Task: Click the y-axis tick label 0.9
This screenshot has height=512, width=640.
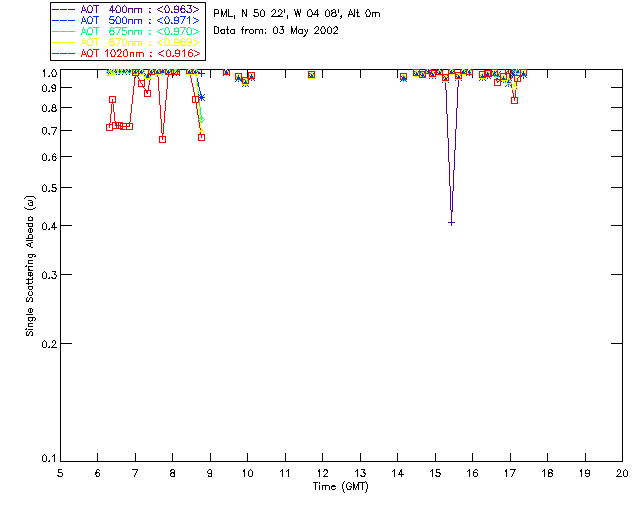Action: (49, 88)
